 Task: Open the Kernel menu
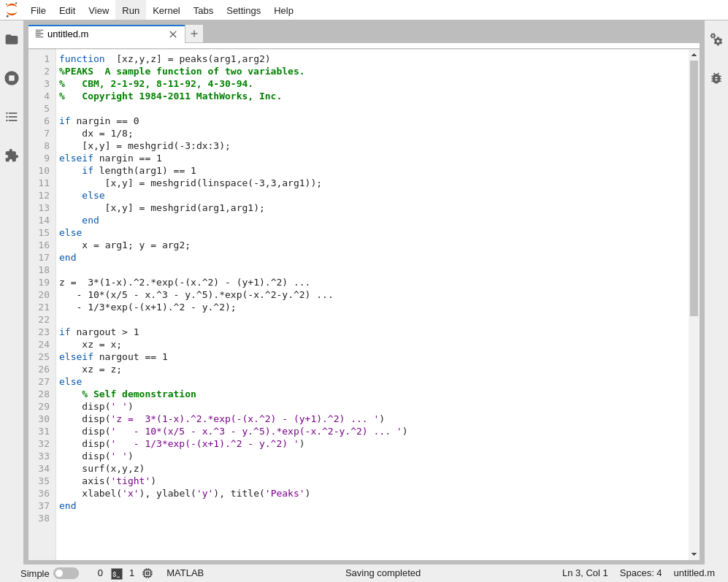[166, 10]
